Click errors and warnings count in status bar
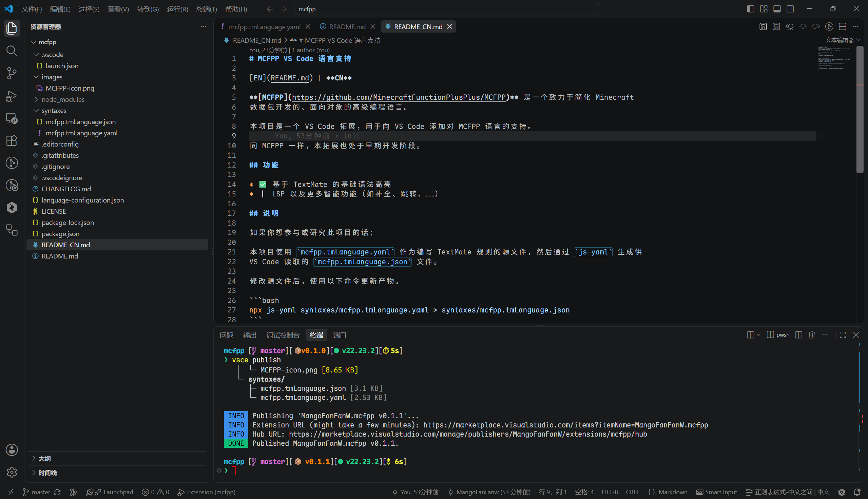This screenshot has width=868, height=499. 156,492
